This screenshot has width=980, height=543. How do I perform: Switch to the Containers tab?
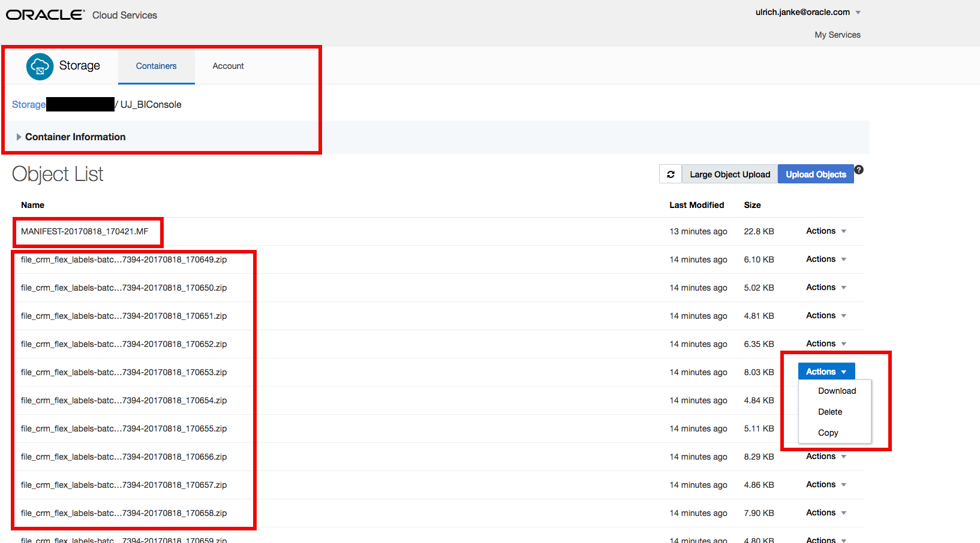[x=156, y=66]
